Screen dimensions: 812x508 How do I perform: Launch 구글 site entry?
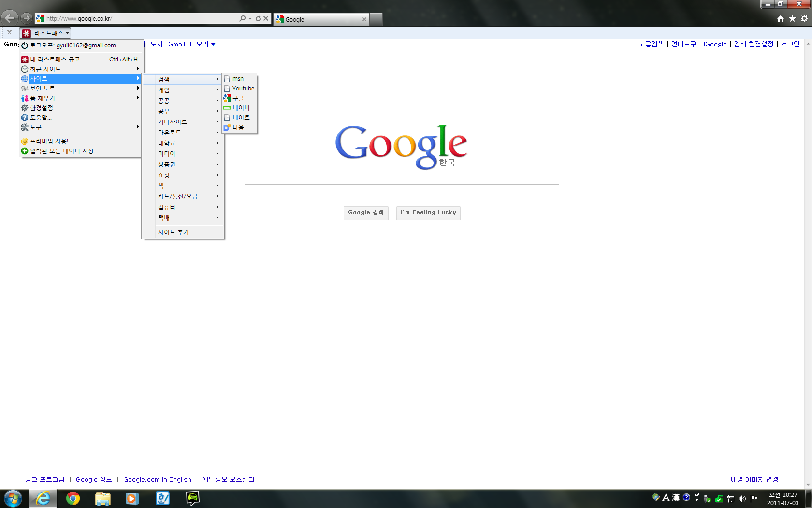point(239,98)
